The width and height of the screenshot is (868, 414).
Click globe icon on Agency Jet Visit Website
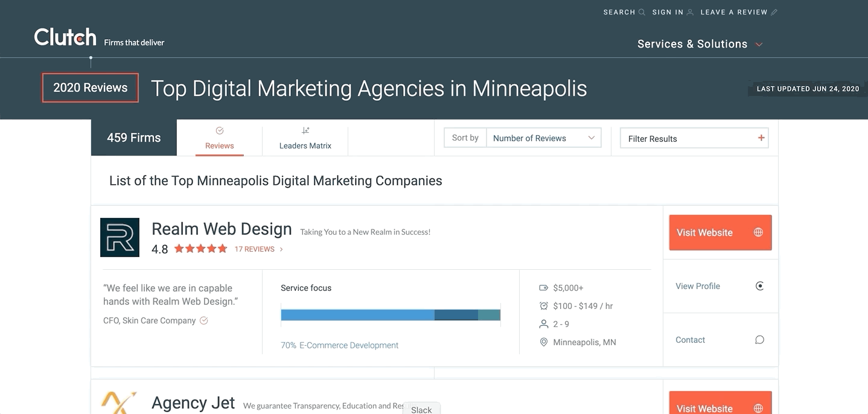(x=758, y=409)
